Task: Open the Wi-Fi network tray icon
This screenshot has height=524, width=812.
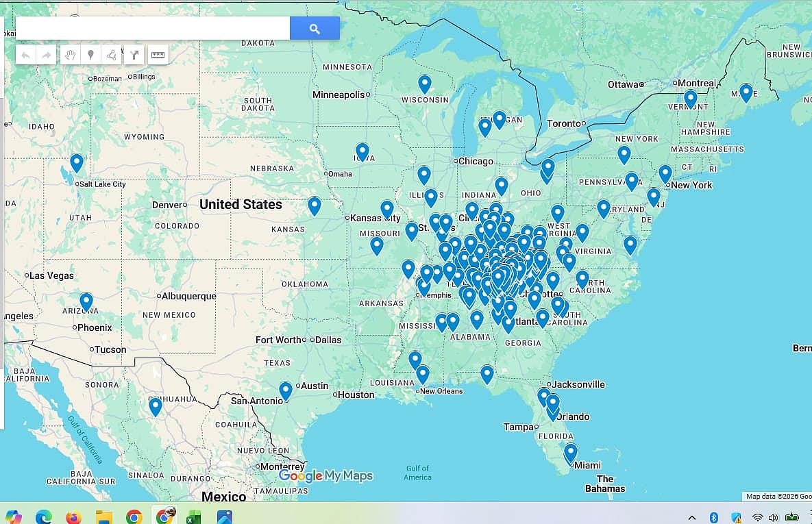Action: pos(757,517)
